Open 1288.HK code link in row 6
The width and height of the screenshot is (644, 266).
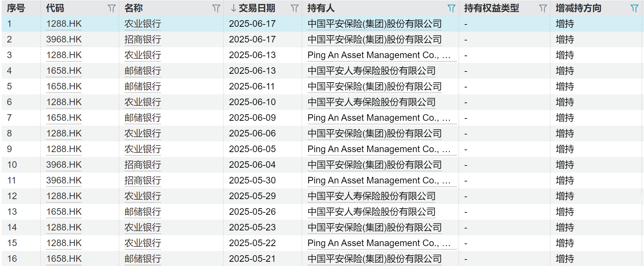64,102
